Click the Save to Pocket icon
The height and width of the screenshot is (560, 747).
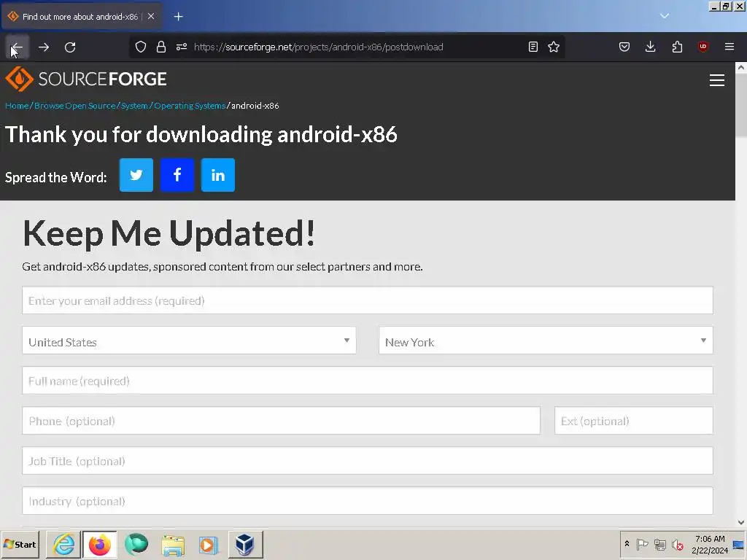(624, 47)
